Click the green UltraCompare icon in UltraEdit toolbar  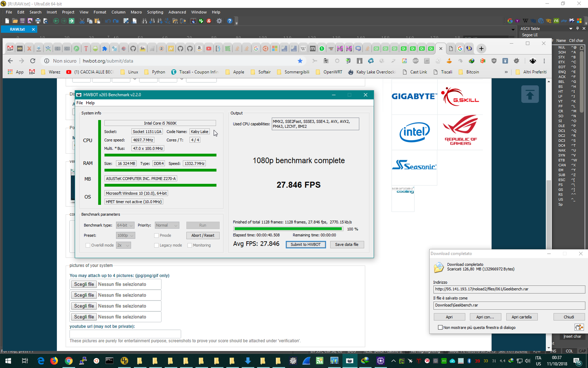tap(201, 21)
